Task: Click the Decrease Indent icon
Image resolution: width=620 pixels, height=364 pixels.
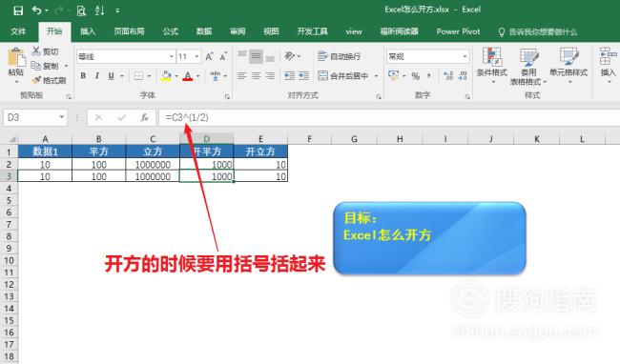Action: pos(289,76)
